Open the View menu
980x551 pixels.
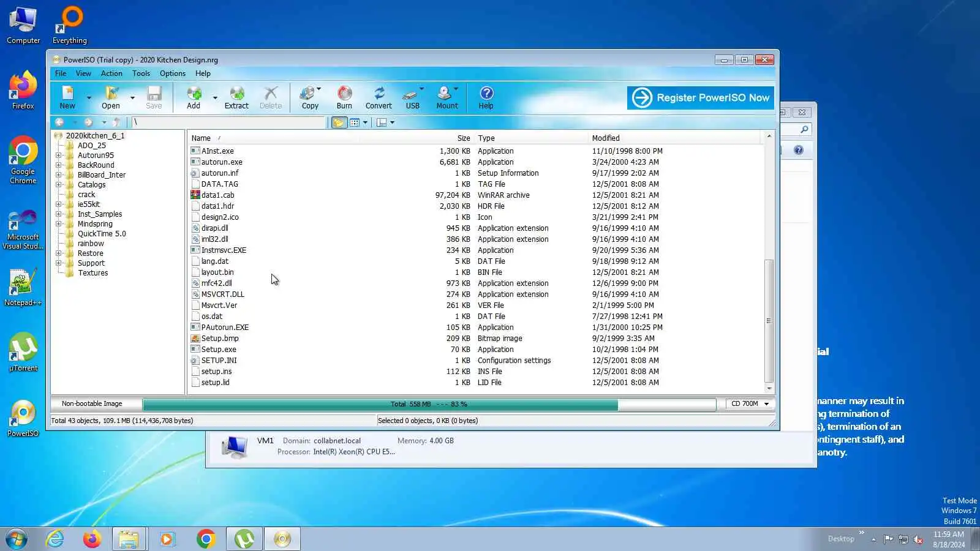[x=83, y=73]
